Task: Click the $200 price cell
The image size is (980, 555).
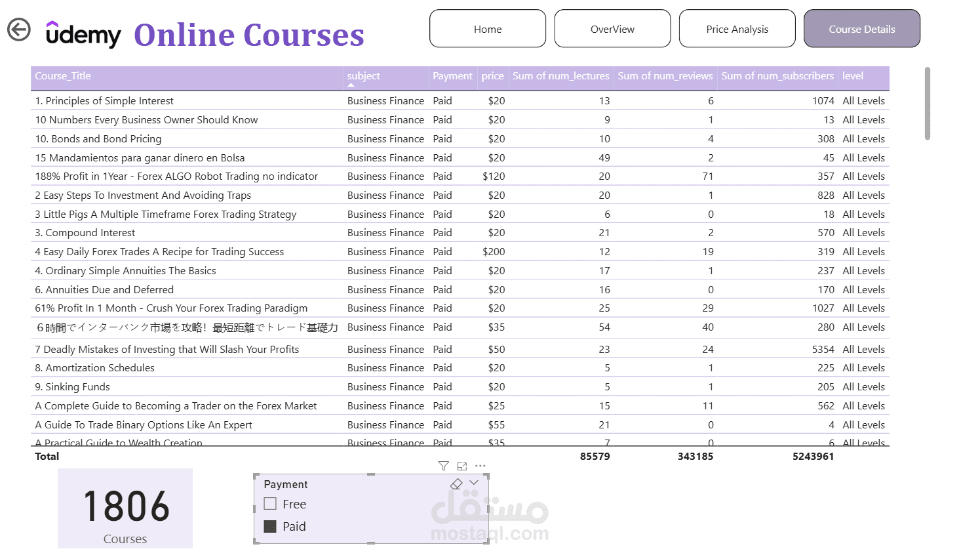Action: [x=494, y=251]
